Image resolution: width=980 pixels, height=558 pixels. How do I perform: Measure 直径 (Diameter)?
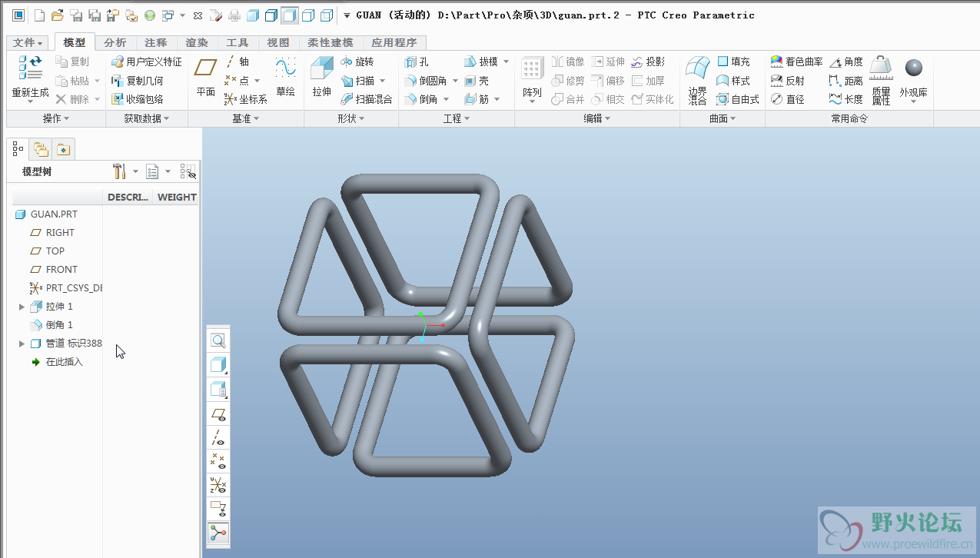point(787,99)
